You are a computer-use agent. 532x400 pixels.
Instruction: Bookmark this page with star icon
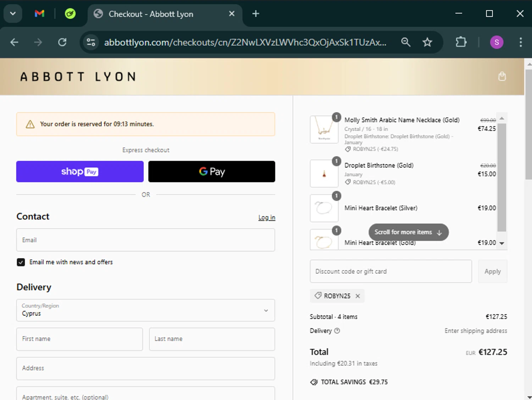coord(427,42)
